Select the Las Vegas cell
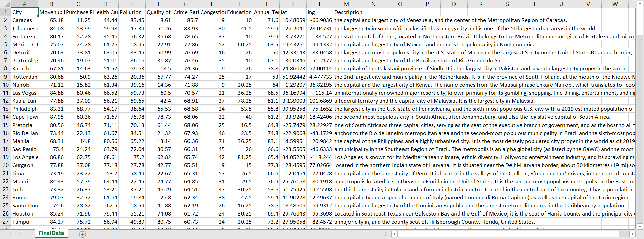Screen dimensions: 644x239 click(x=25, y=93)
